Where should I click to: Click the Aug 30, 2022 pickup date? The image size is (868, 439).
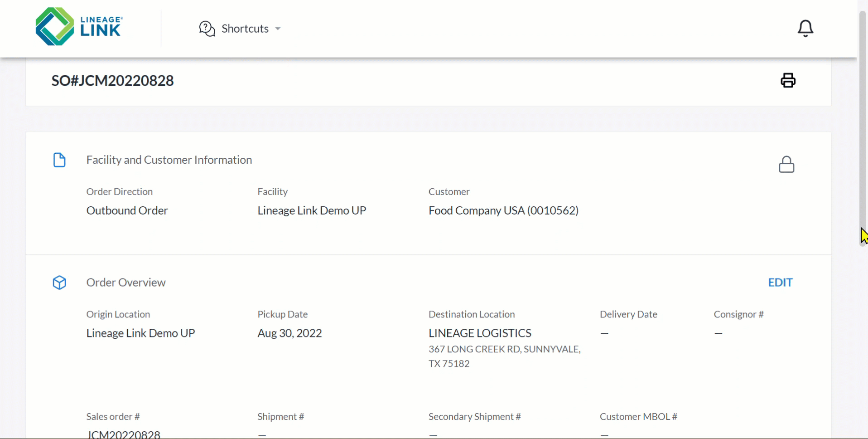pyautogui.click(x=289, y=333)
